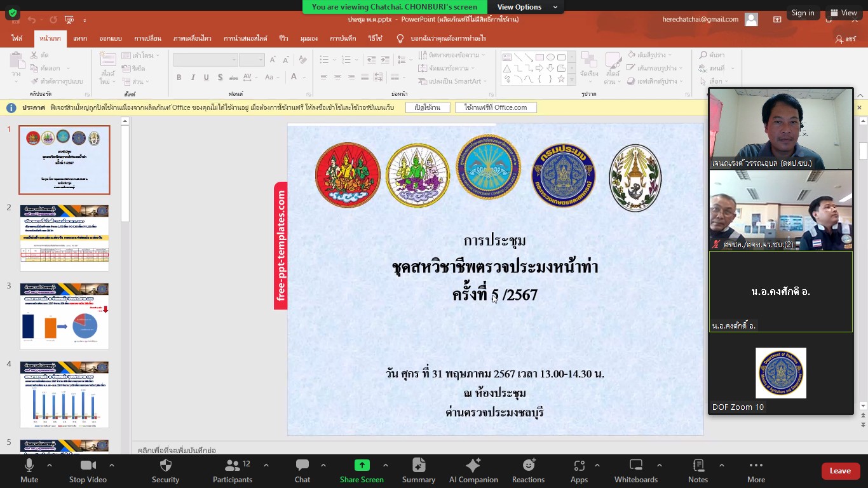
Task: Open the Participants panel
Action: [x=233, y=471]
